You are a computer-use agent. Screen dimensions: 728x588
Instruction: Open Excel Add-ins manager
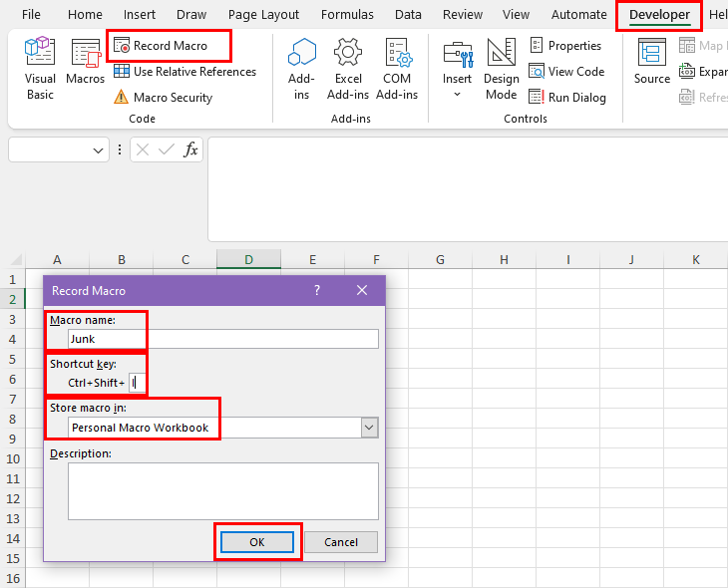(x=348, y=69)
